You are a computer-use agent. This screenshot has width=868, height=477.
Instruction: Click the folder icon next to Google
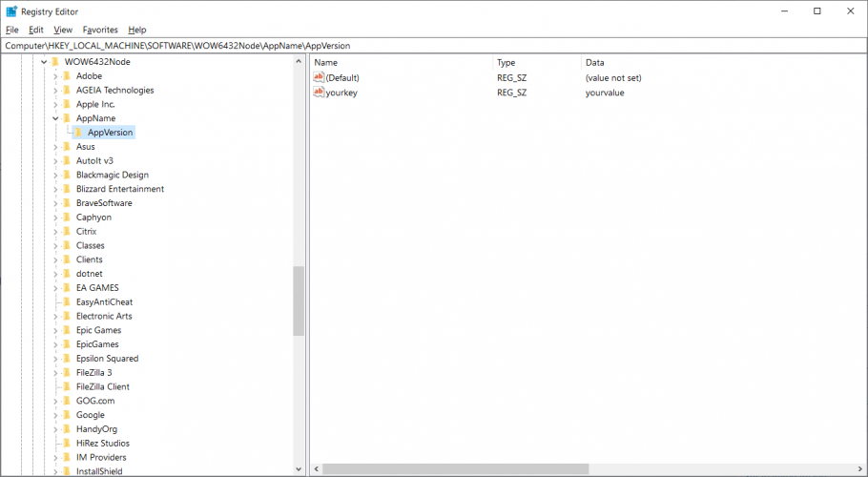tap(68, 415)
